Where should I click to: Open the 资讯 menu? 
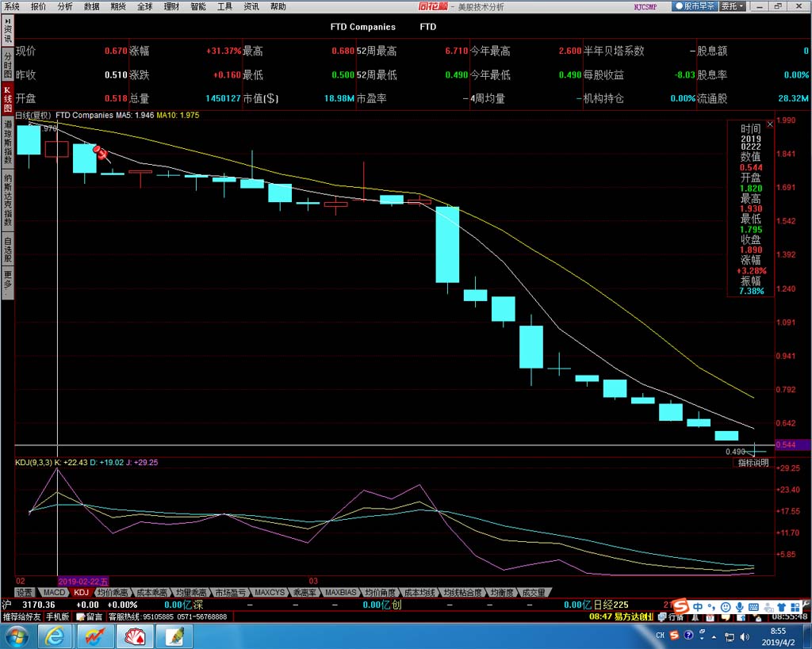(x=251, y=6)
